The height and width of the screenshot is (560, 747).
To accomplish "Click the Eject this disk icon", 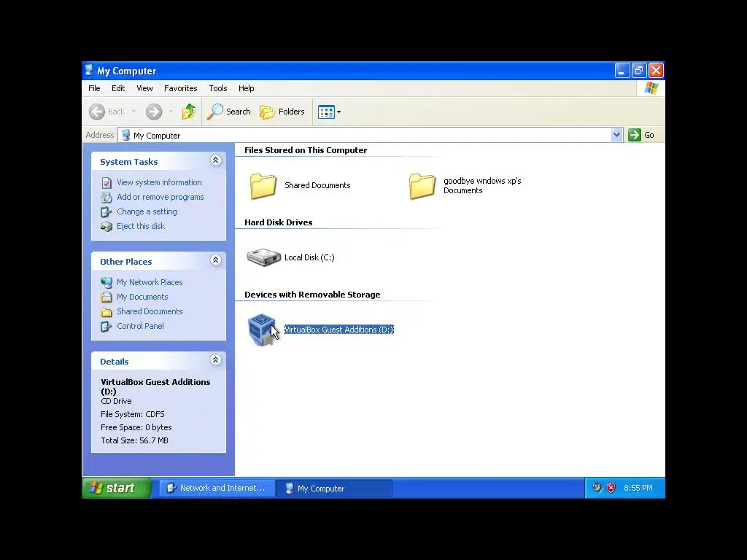I will click(107, 227).
